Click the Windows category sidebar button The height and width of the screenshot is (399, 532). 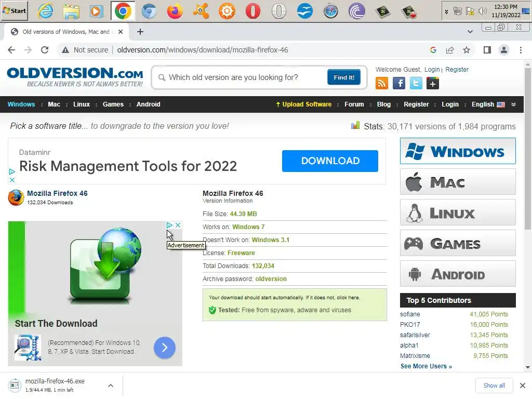(x=457, y=151)
